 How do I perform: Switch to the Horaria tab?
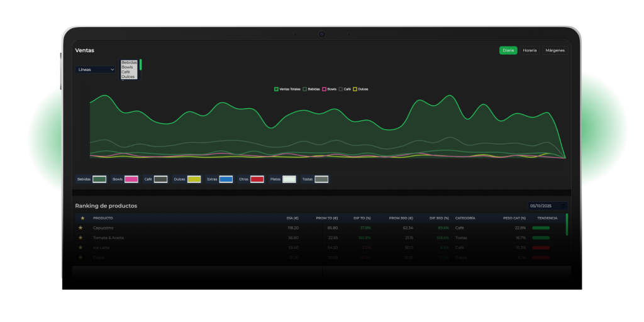click(530, 50)
